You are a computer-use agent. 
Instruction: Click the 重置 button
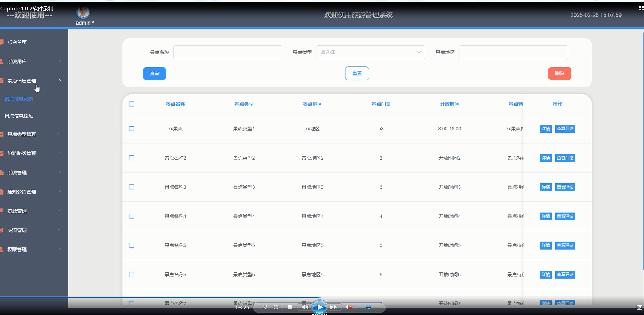click(357, 73)
